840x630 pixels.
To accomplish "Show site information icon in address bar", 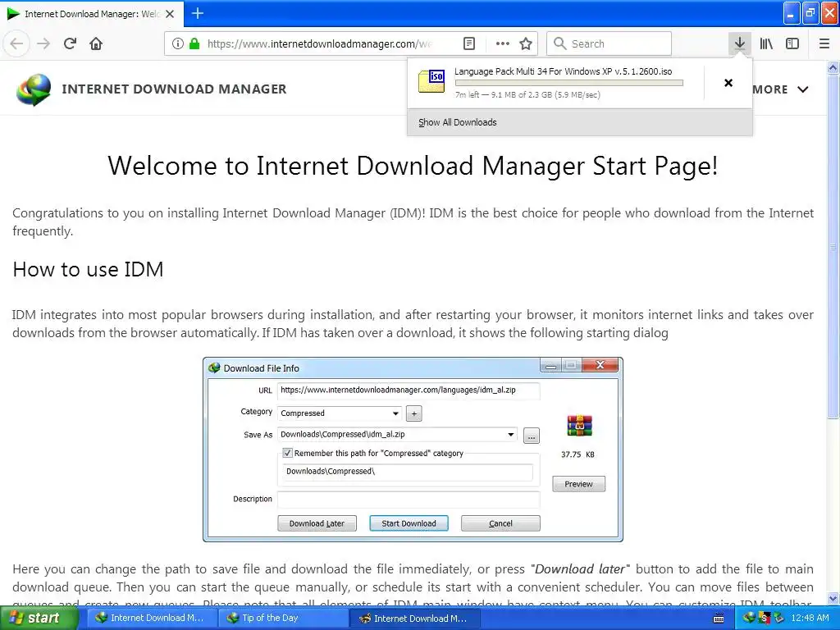I will [178, 43].
